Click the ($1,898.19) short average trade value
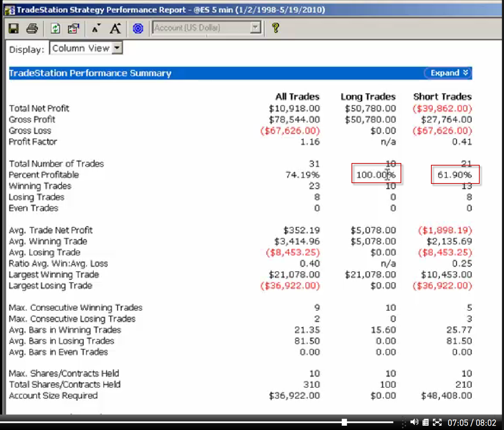 click(445, 230)
